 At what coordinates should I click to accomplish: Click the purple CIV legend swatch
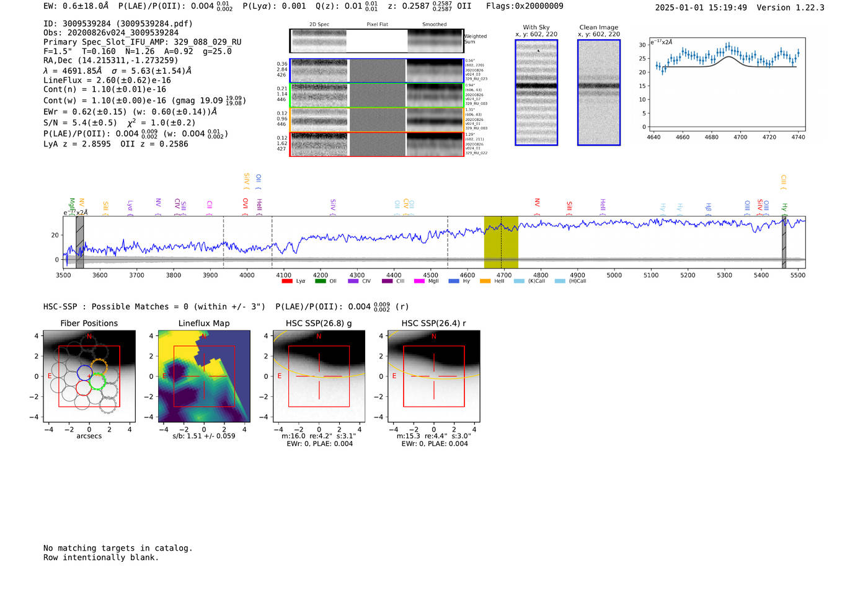[353, 281]
